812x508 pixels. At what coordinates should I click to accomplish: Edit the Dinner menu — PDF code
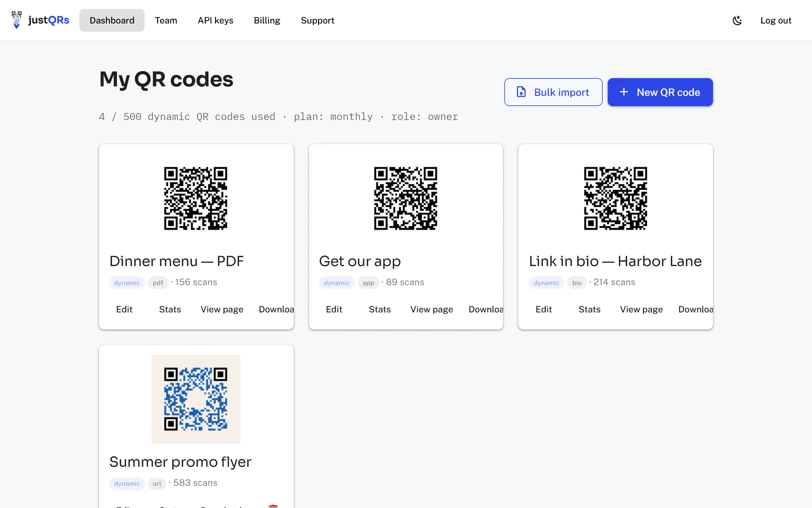[124, 310]
